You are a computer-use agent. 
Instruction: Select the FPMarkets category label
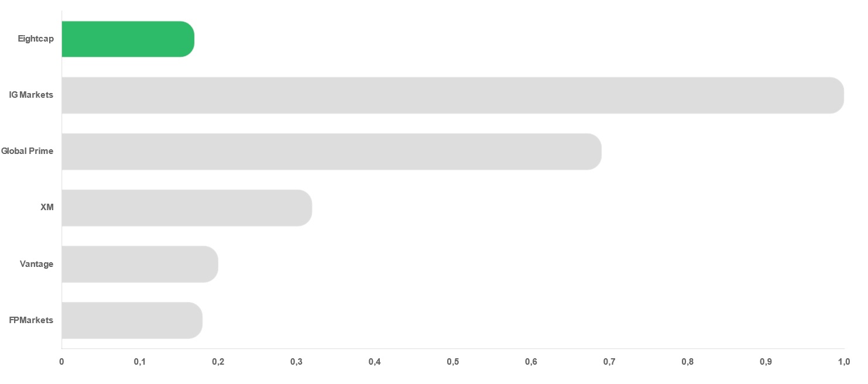(31, 320)
